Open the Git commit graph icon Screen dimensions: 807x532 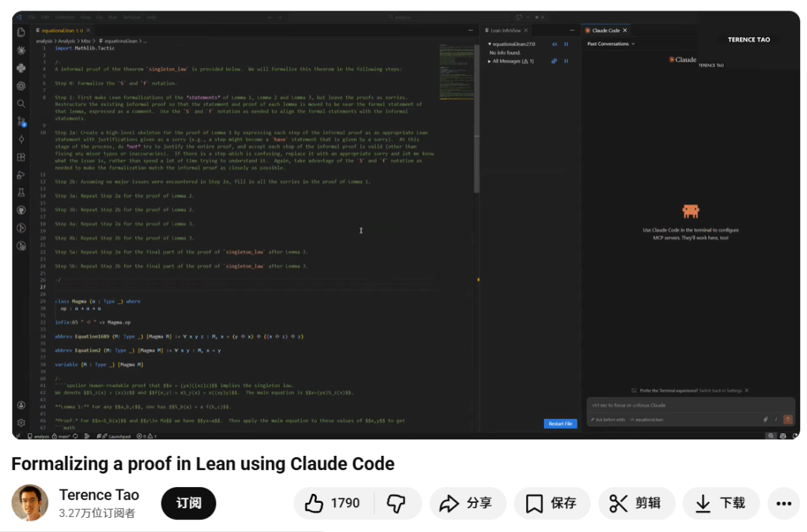(21, 139)
